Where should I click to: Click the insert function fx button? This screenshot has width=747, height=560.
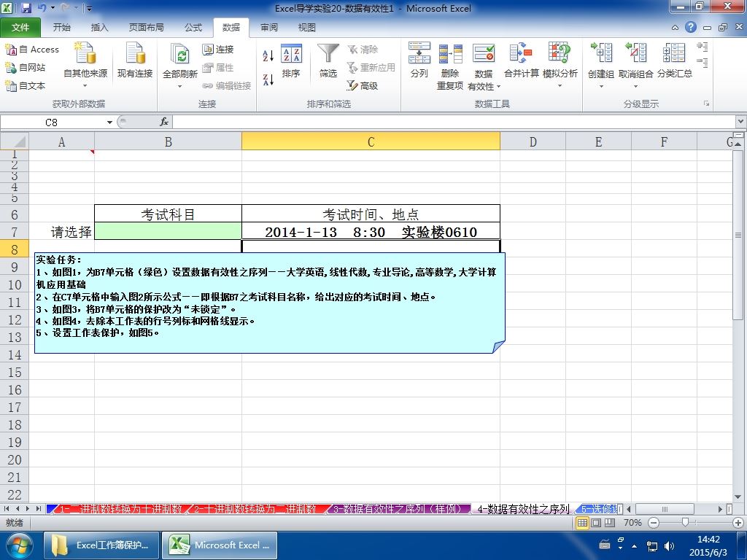point(164,122)
